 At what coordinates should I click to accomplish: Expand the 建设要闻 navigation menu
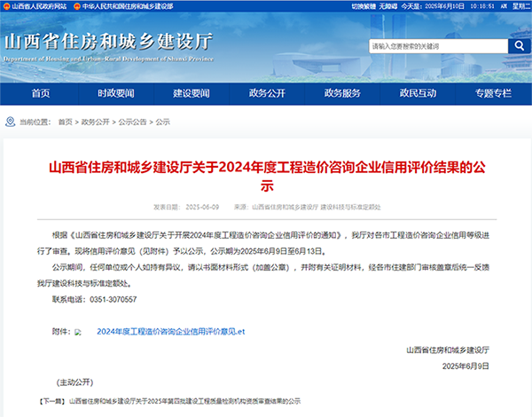[191, 93]
